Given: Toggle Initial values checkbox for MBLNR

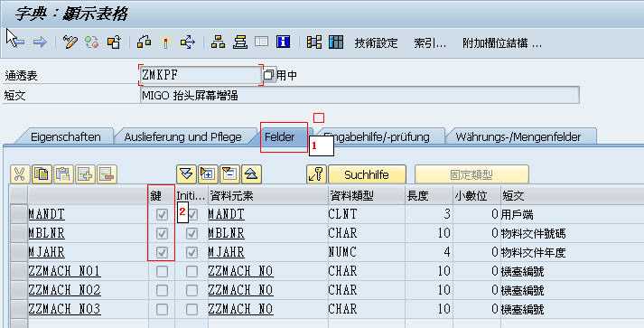Looking at the screenshot, I should [191, 233].
